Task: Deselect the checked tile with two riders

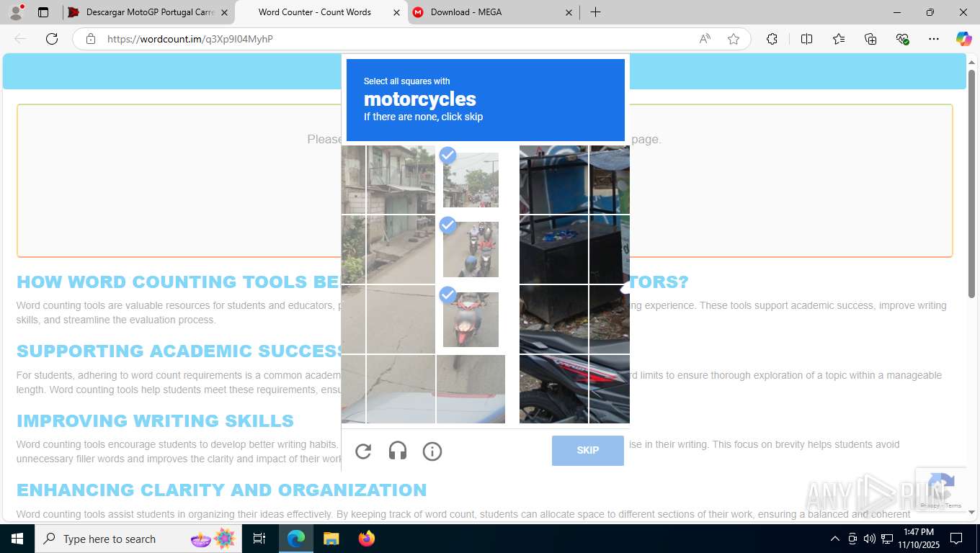Action: coord(471,250)
